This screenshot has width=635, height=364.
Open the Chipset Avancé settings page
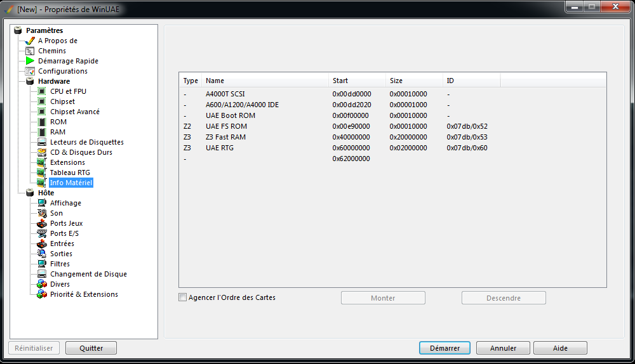(75, 112)
